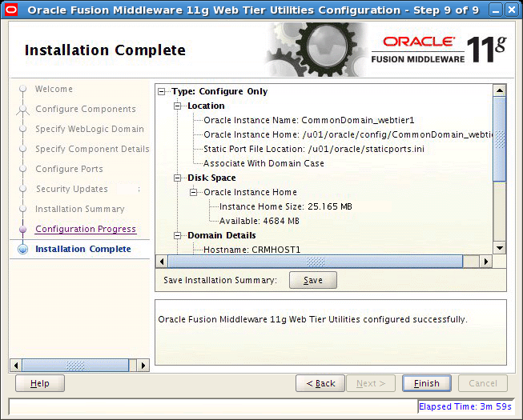Viewport: 523px width, 420px height.
Task: Click the Elapsed Time status text
Action: 465,406
